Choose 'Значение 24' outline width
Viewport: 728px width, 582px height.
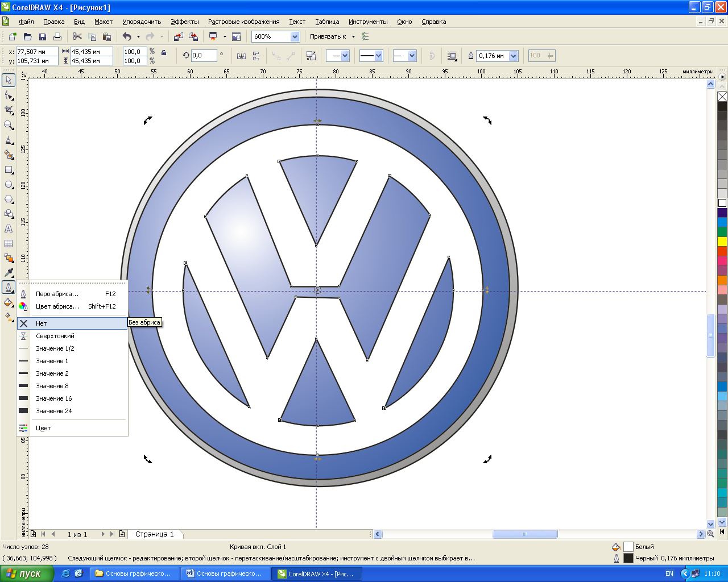tap(72, 411)
